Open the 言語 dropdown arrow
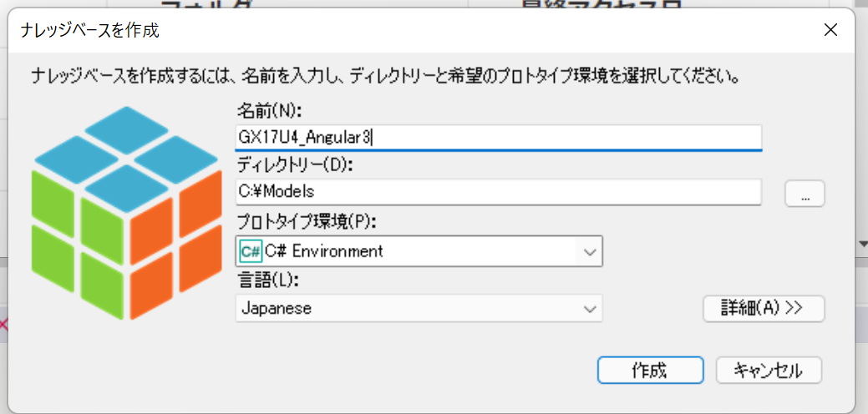The image size is (868, 414). [590, 309]
